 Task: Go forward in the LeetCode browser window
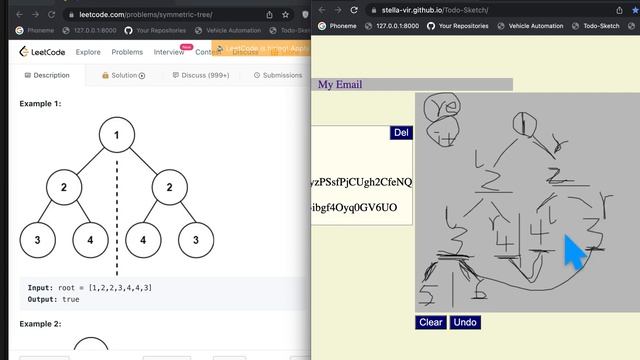pyautogui.click(x=36, y=15)
